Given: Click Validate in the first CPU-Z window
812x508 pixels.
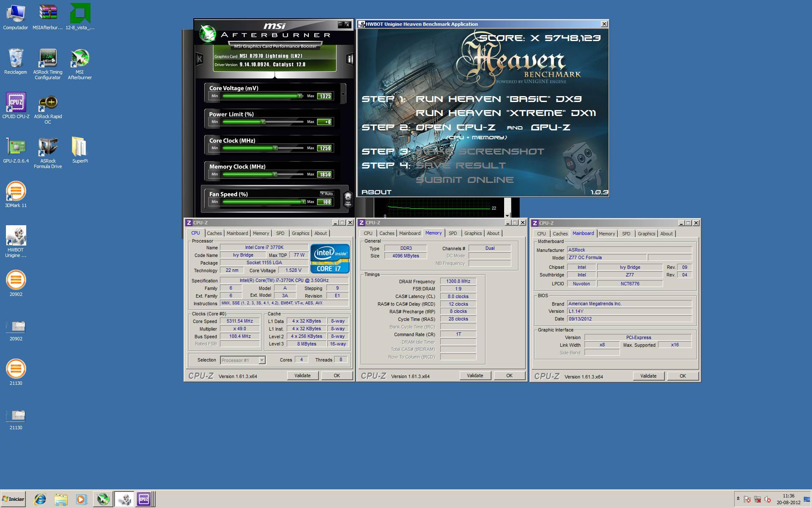Looking at the screenshot, I should pos(302,375).
